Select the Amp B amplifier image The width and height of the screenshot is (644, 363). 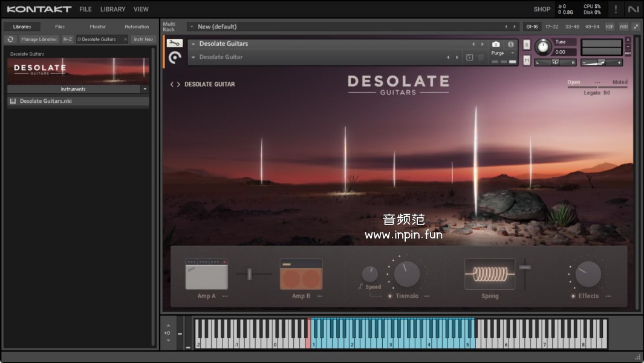coord(301,275)
